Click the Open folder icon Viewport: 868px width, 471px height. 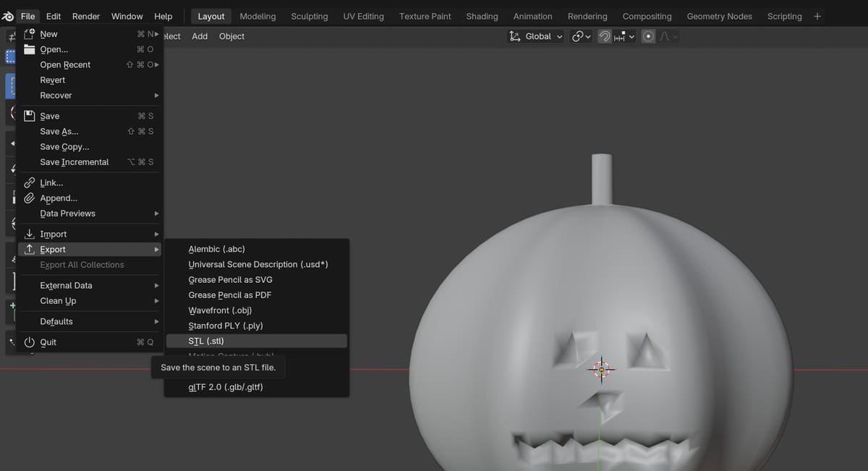point(30,49)
